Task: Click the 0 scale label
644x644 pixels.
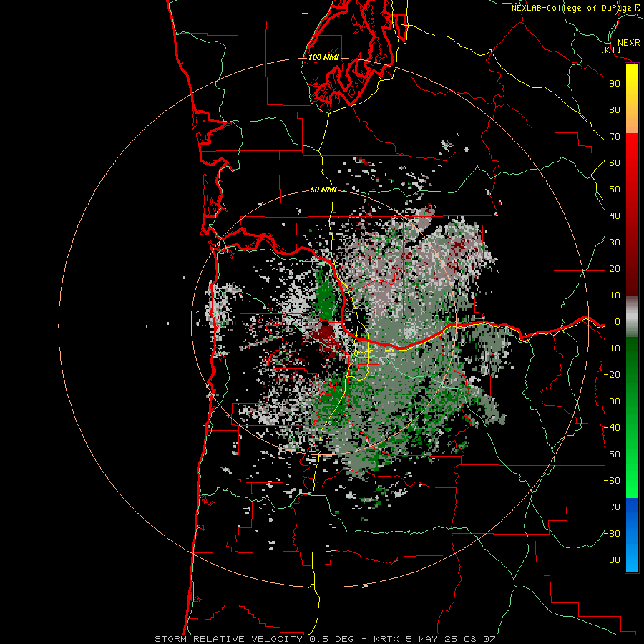Action: pyautogui.click(x=618, y=322)
